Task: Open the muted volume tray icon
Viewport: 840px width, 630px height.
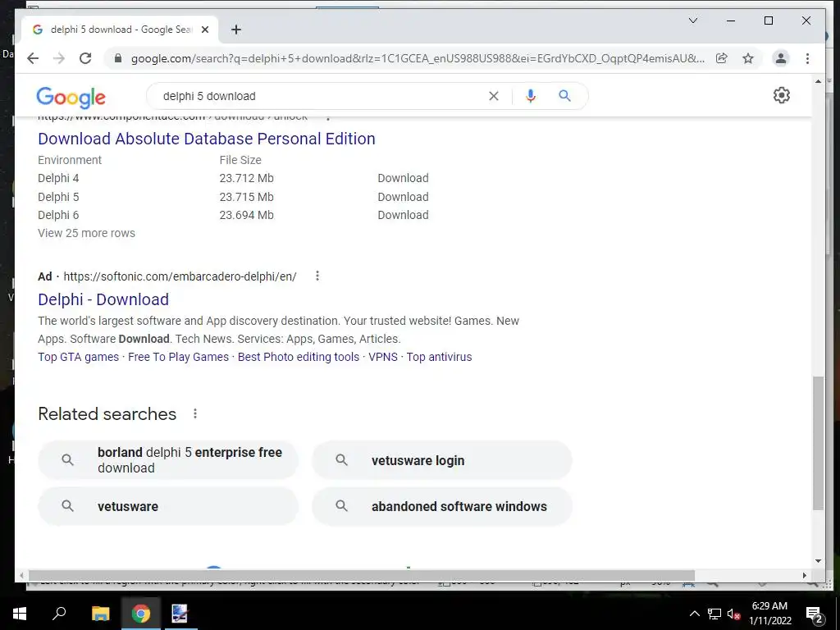Action: 733,614
